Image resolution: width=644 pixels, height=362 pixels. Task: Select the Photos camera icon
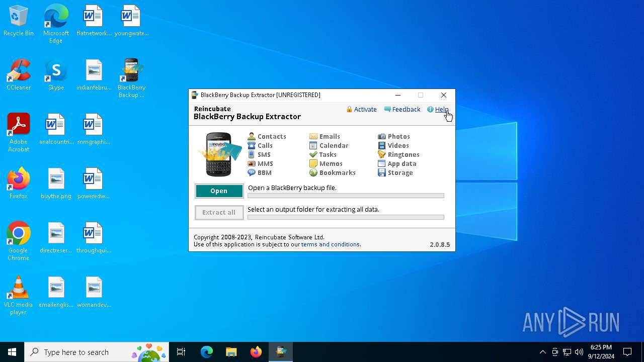tap(382, 136)
